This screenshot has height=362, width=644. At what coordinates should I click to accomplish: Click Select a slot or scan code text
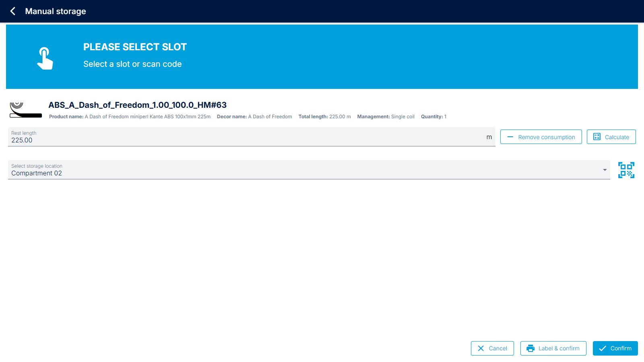[x=132, y=64]
